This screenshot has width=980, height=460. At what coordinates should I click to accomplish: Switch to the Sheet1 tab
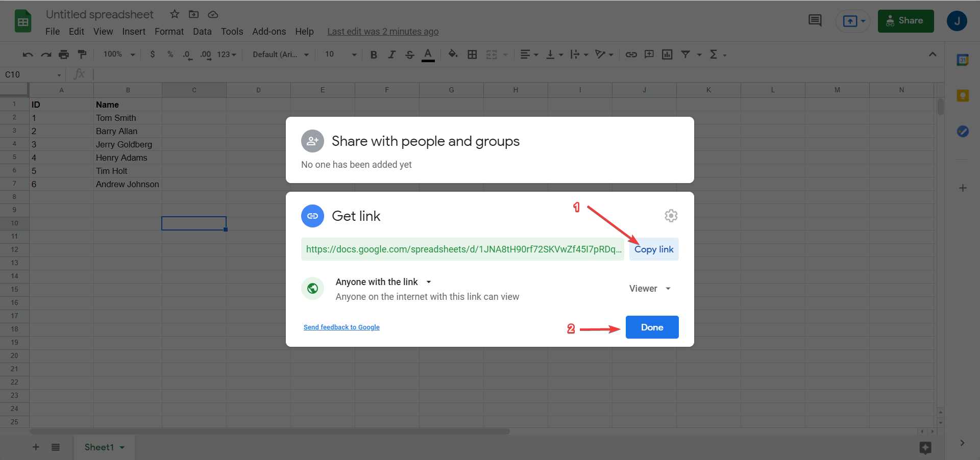[x=99, y=447]
